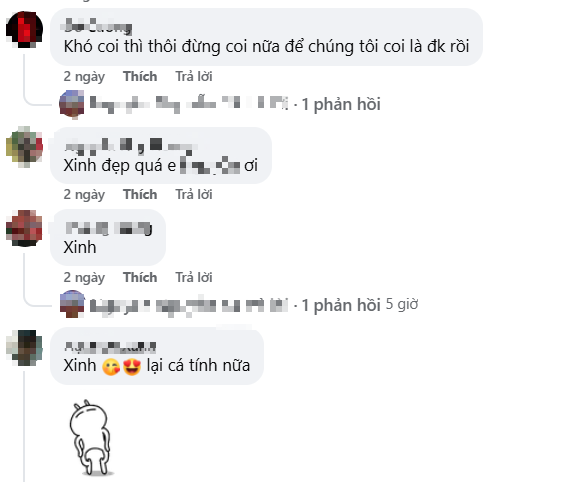Click small reply avatar under first comment
The height and width of the screenshot is (482, 579).
tap(72, 104)
